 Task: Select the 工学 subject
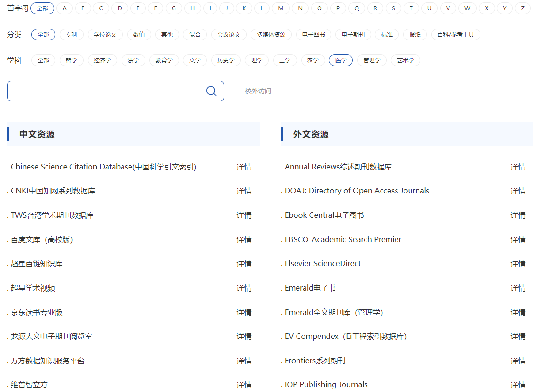coord(284,60)
